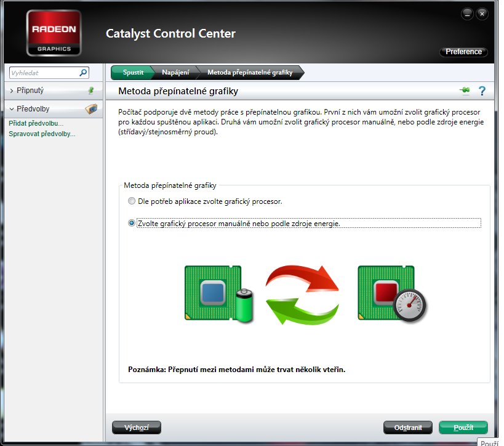The image size is (504, 446).
Task: Click the magnifier search icon
Action: coord(83,73)
